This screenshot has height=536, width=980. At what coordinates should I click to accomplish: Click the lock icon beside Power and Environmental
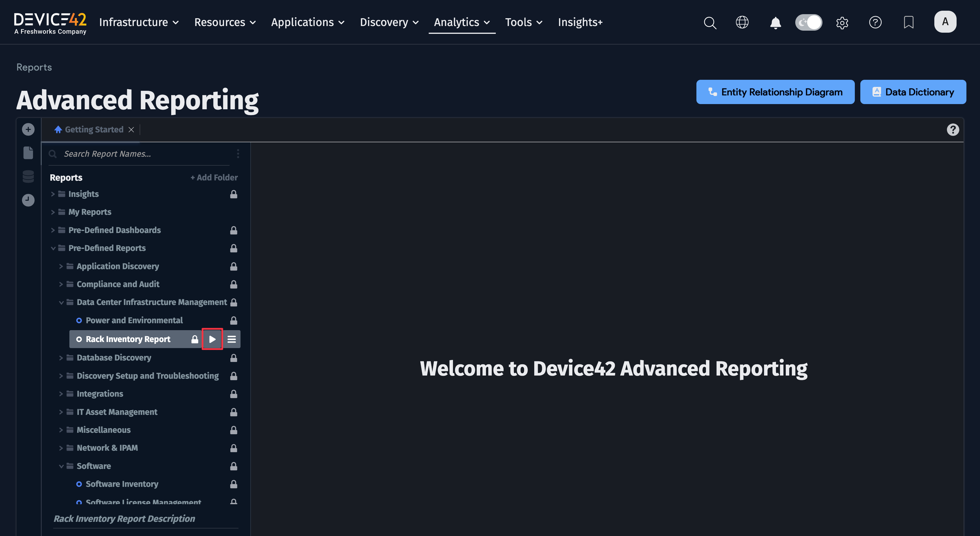[x=234, y=320]
